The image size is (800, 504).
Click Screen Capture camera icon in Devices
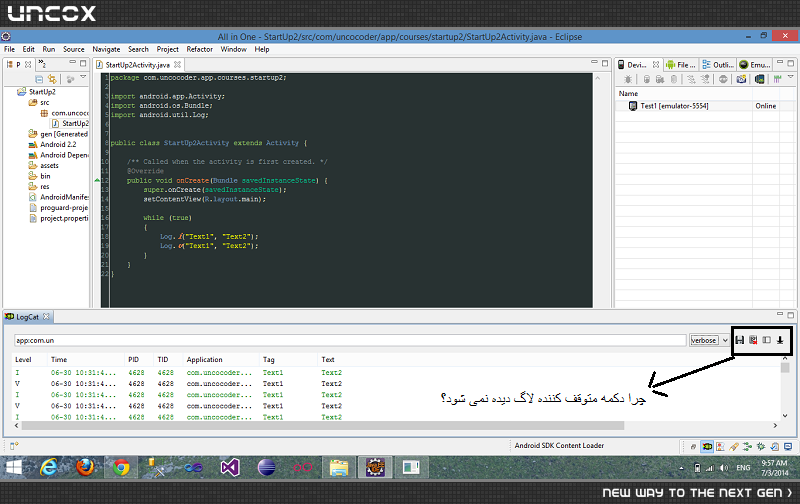coord(741,79)
